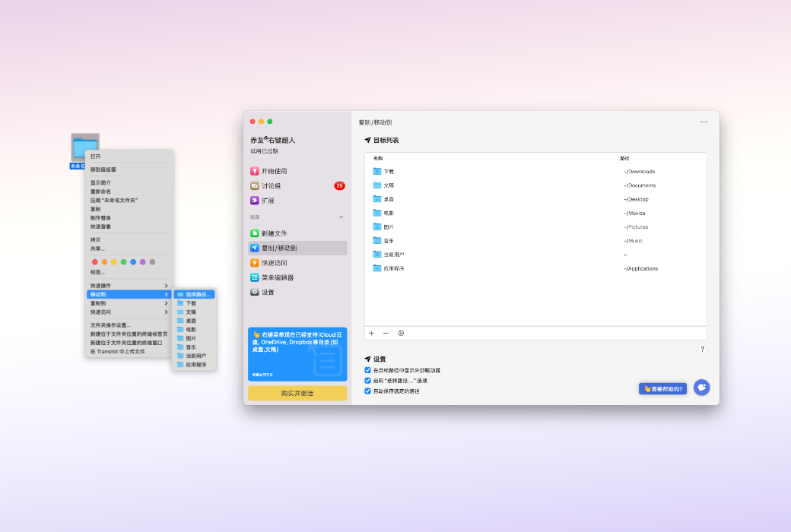Click the ~/Applications path cell

pyautogui.click(x=640, y=269)
